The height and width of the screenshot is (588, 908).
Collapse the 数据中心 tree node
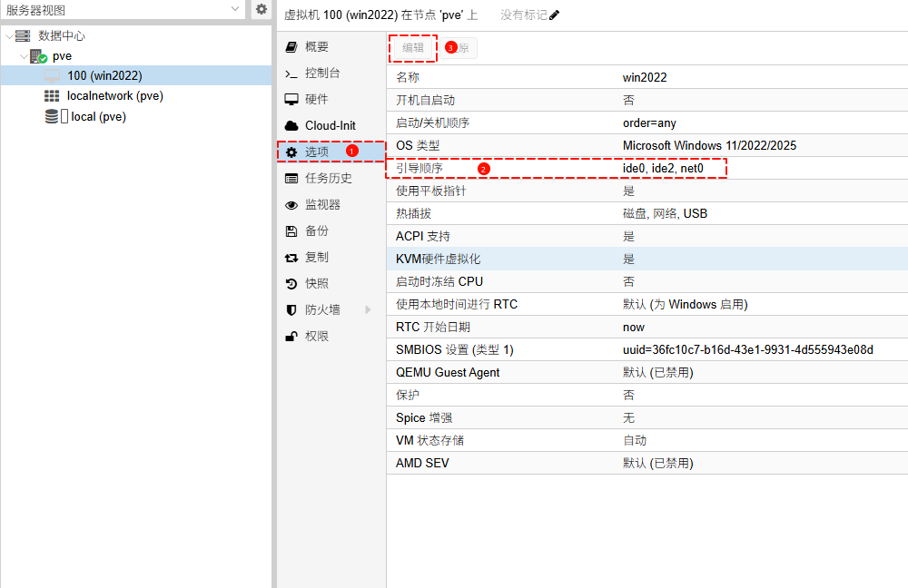pyautogui.click(x=9, y=36)
